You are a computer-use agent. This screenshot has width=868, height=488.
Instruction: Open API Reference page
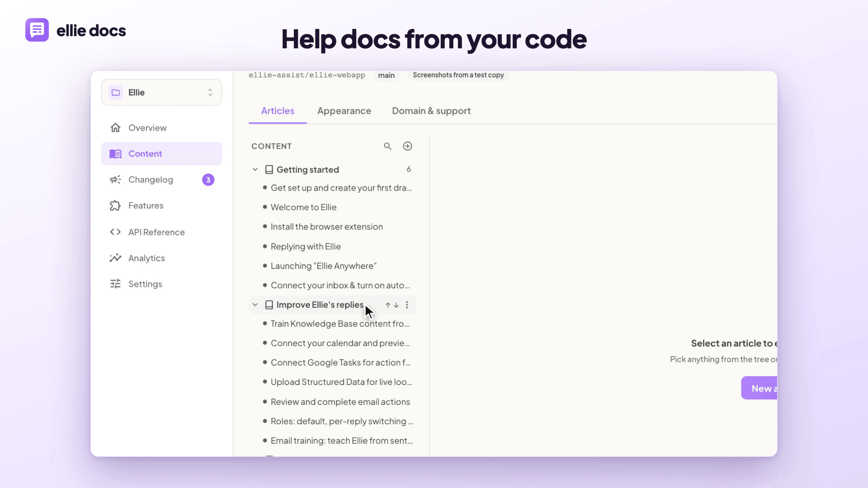coord(162,232)
